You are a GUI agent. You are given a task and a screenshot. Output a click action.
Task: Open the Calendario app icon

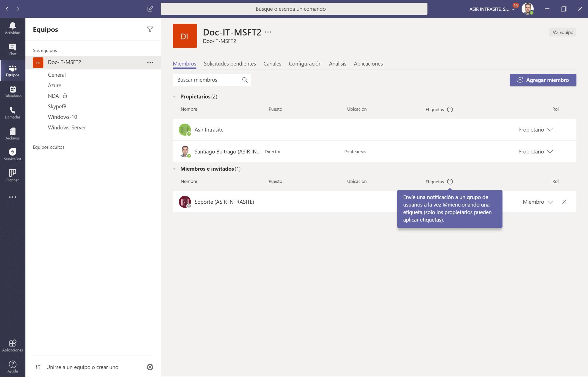pos(12,92)
